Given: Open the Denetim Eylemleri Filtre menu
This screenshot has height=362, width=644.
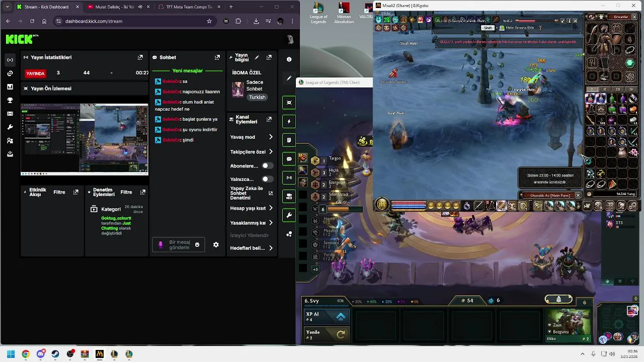Looking at the screenshot, I should 126,192.
